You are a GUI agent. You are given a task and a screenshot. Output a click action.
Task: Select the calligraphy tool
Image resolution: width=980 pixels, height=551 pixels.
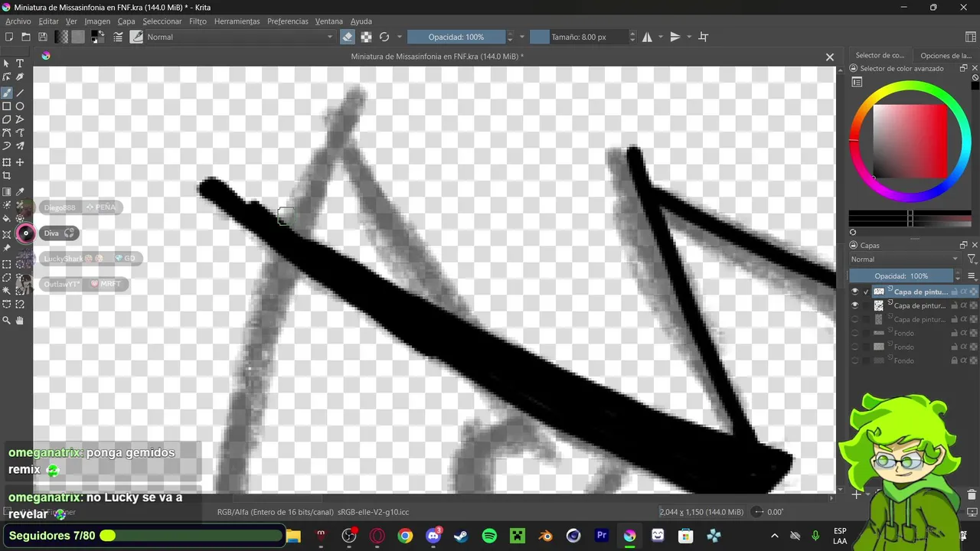tap(20, 77)
